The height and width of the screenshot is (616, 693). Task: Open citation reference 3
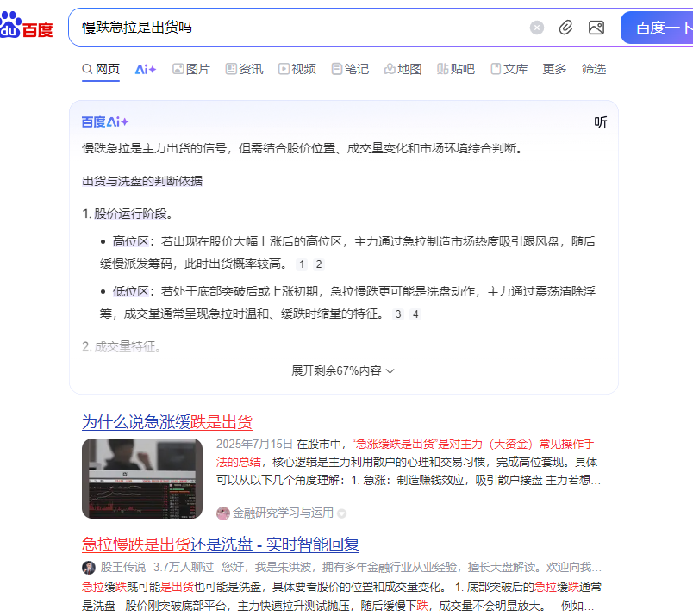pos(398,314)
